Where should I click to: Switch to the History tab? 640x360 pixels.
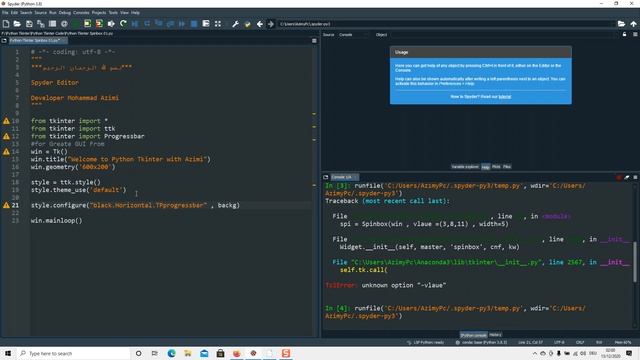point(495,335)
